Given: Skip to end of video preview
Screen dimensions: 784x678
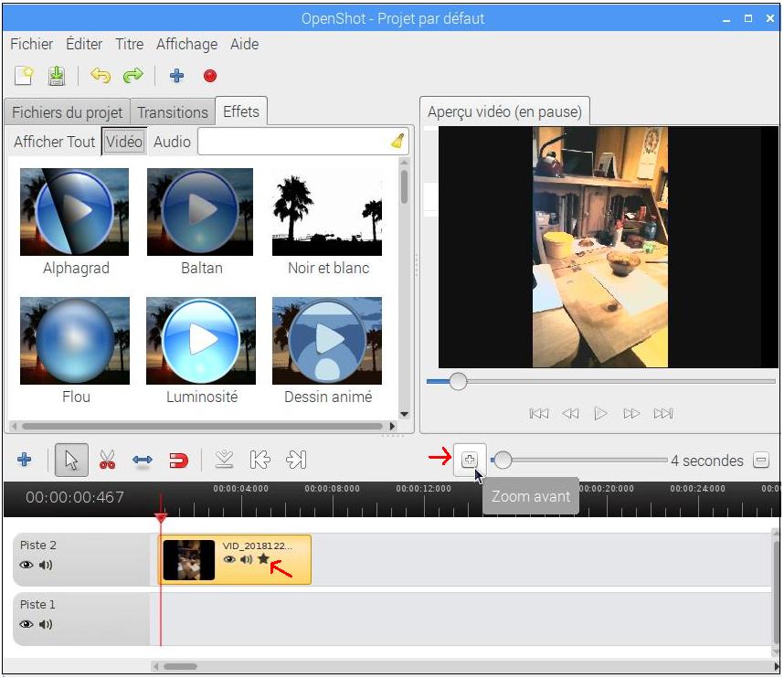Looking at the screenshot, I should [663, 414].
